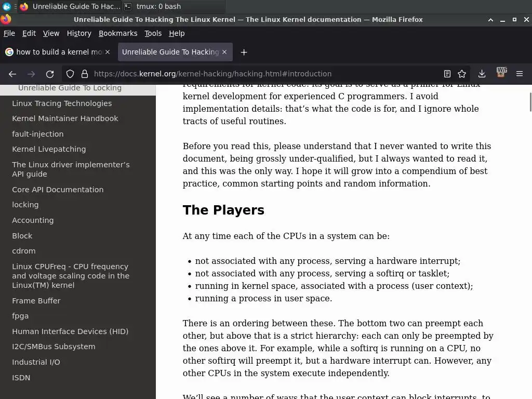Open fpga sidebar link
This screenshot has height=399, width=532.
point(20,316)
